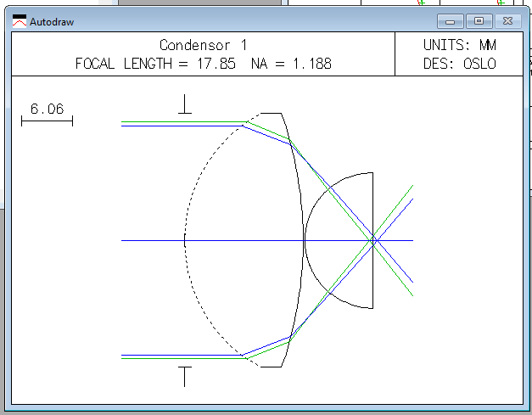Minimize the Autodraw window
Image resolution: width=532 pixels, height=415 pixels.
click(451, 21)
